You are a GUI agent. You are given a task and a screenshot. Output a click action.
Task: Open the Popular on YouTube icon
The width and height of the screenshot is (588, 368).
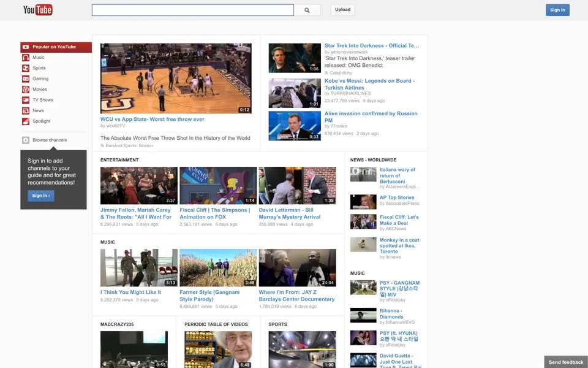click(26, 47)
